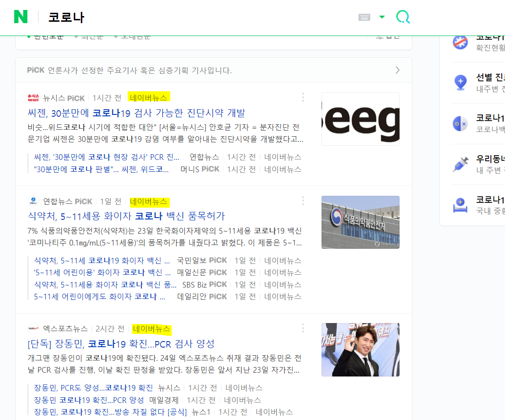Open 매일경제 related article 장동민 코로나19 확진...PCR 양성
The image size is (505, 420).
point(89,400)
